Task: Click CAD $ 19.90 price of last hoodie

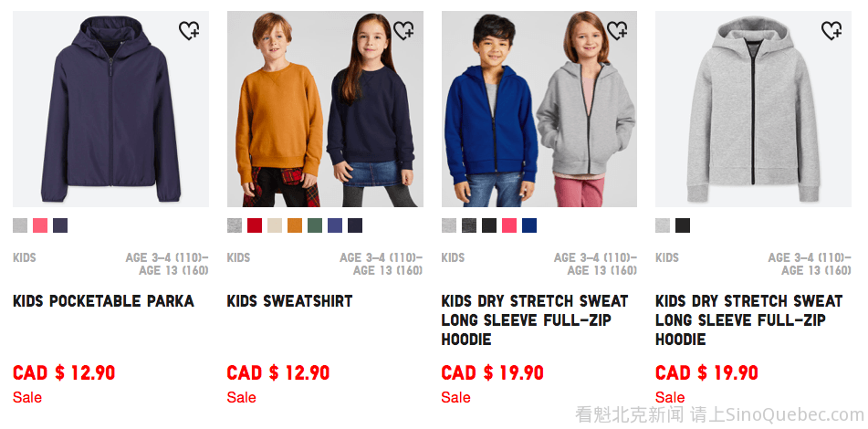Action: pyautogui.click(x=706, y=372)
